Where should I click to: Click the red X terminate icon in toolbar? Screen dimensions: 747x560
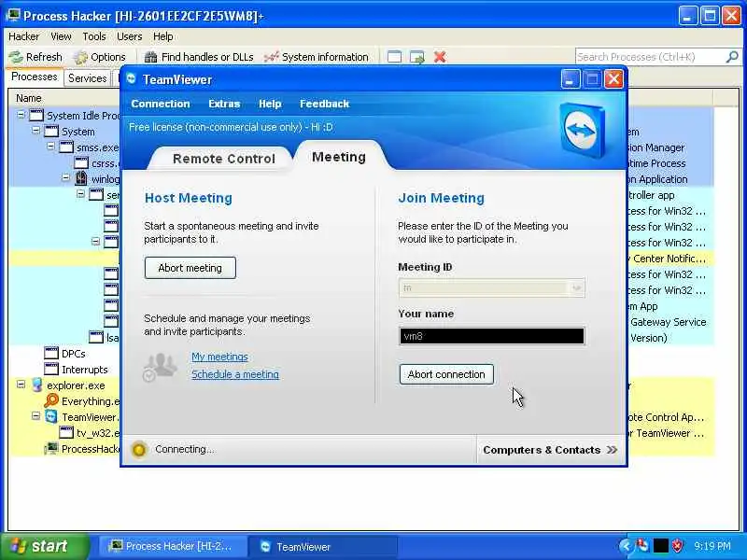click(440, 57)
